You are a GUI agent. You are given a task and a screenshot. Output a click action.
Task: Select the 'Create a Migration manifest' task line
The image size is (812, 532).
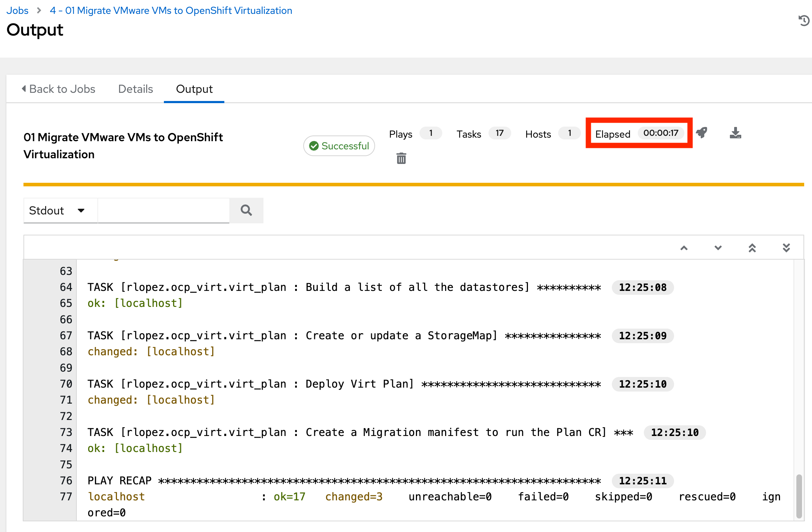pyautogui.click(x=360, y=432)
